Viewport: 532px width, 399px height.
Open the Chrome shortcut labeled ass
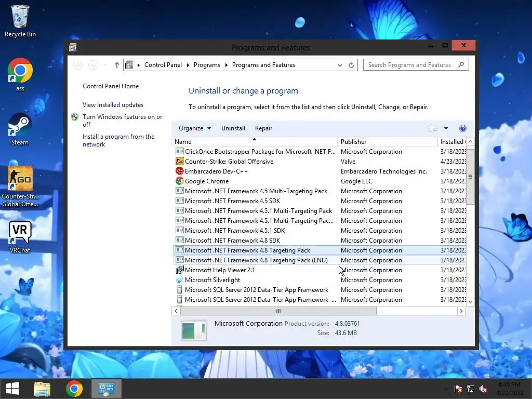[x=20, y=74]
